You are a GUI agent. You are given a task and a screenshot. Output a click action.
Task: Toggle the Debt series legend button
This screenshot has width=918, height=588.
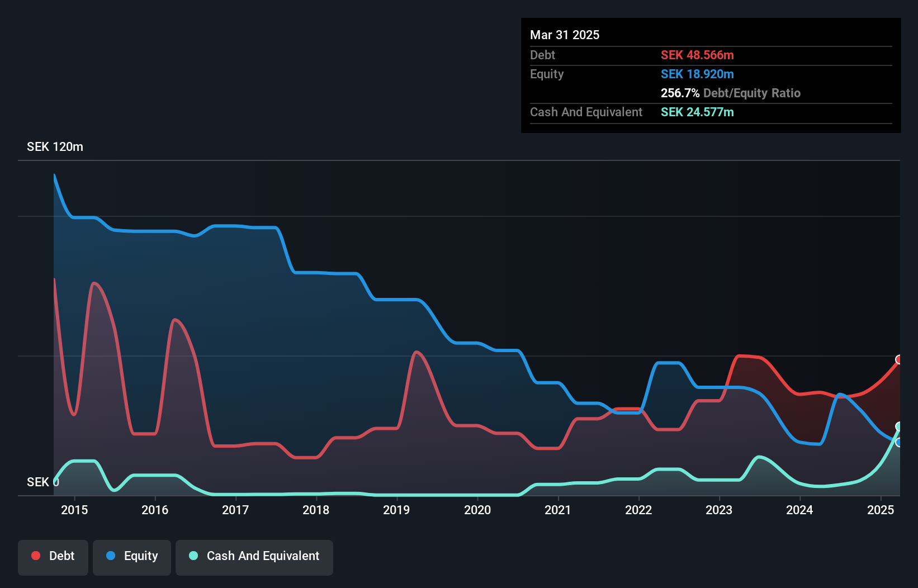[x=53, y=557]
